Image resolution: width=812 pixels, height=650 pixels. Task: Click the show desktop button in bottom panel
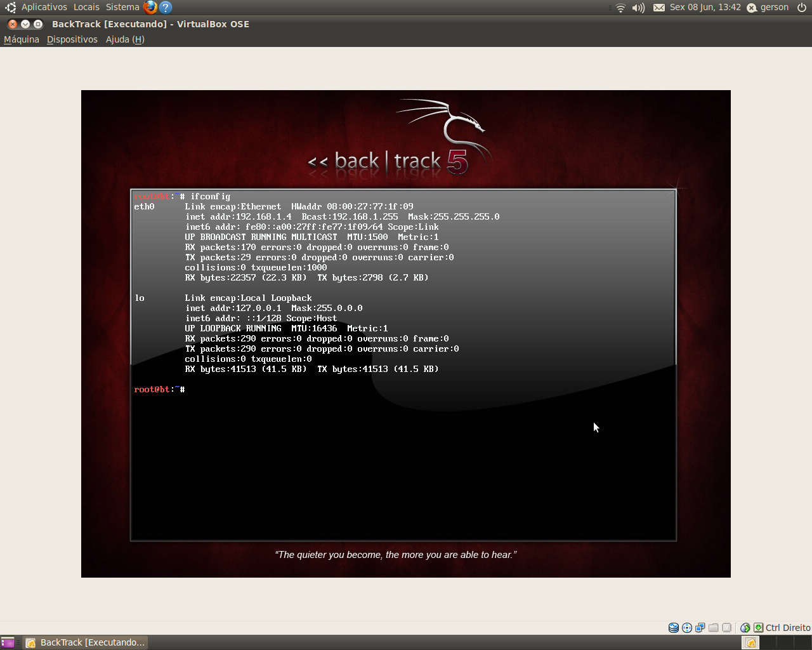[8, 642]
